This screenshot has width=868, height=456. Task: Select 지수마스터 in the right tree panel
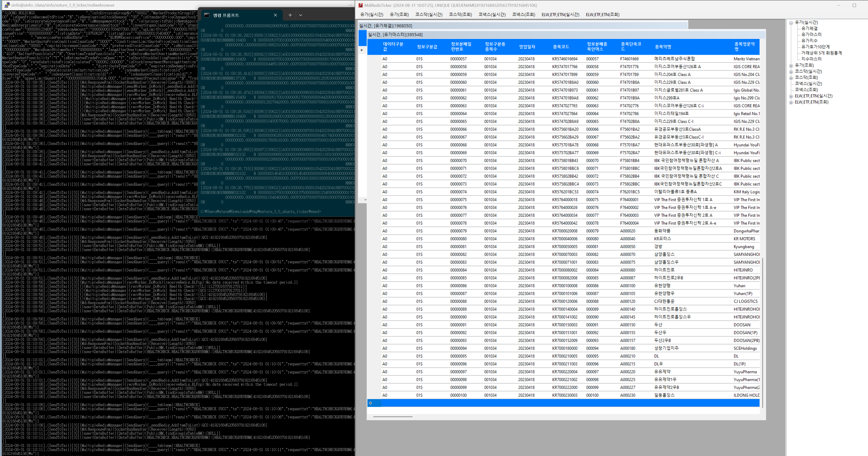coord(812,59)
